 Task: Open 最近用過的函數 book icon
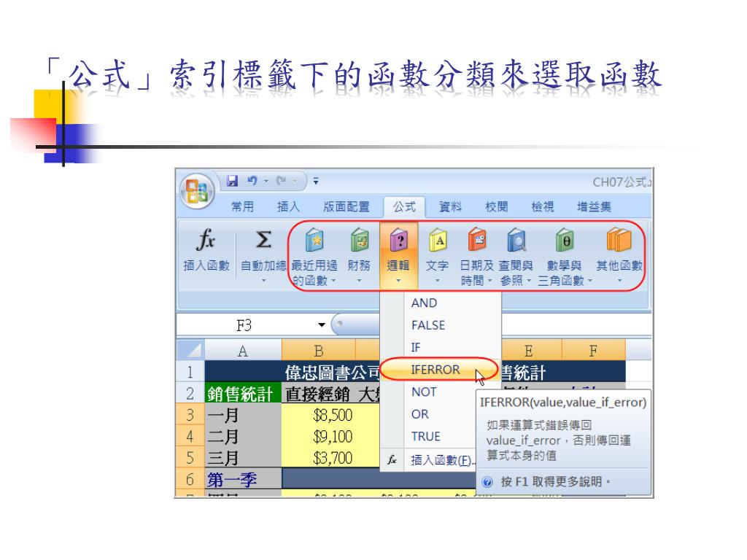314,239
